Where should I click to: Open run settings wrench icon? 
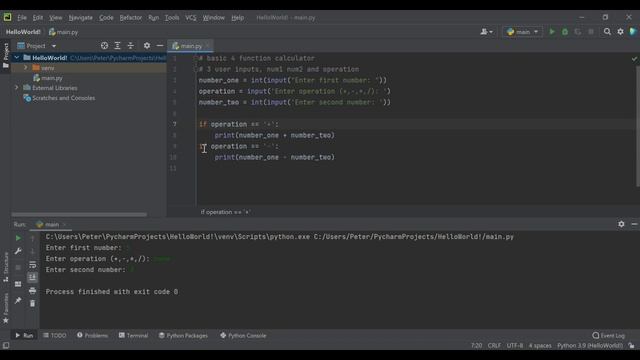point(18,251)
